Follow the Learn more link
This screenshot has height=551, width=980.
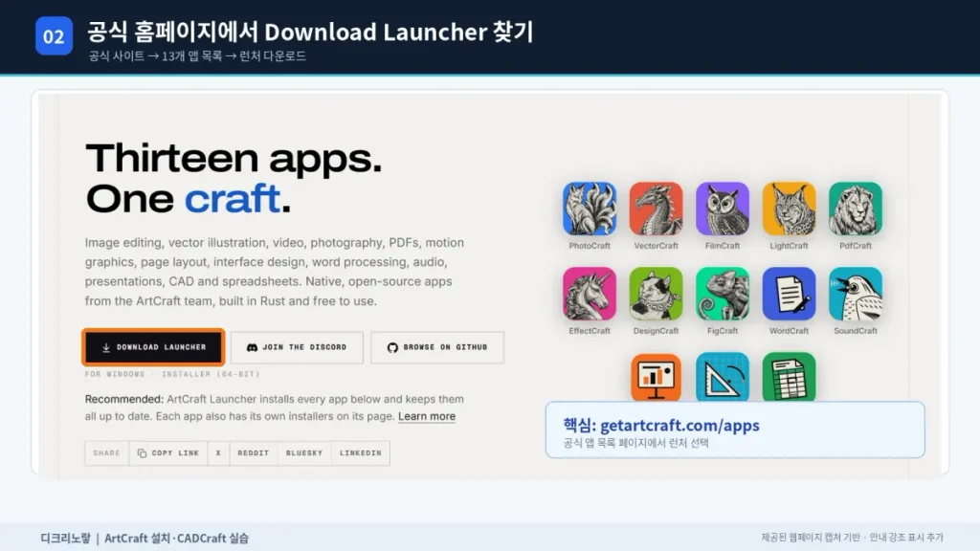(427, 417)
